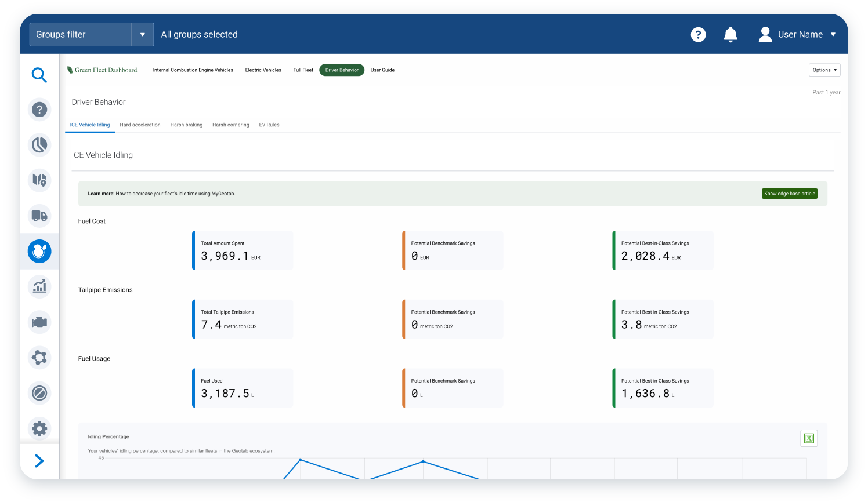868x502 pixels.
Task: Open the settings gear in the sidebar
Action: [39, 428]
